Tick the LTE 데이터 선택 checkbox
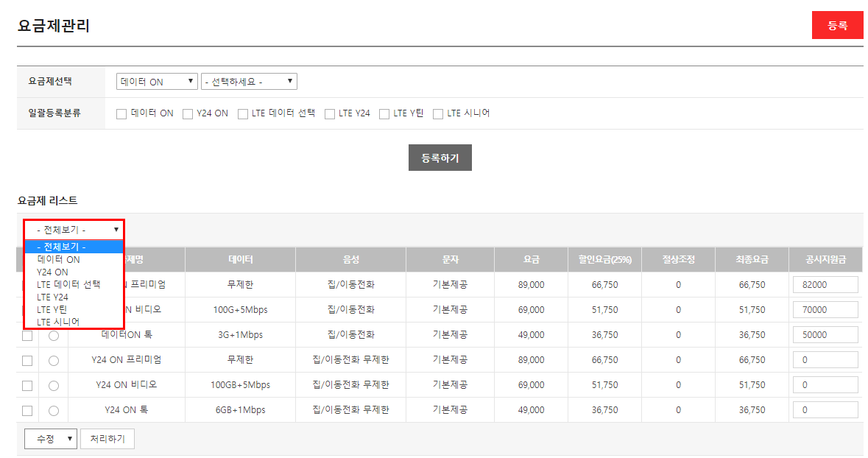 (x=243, y=114)
